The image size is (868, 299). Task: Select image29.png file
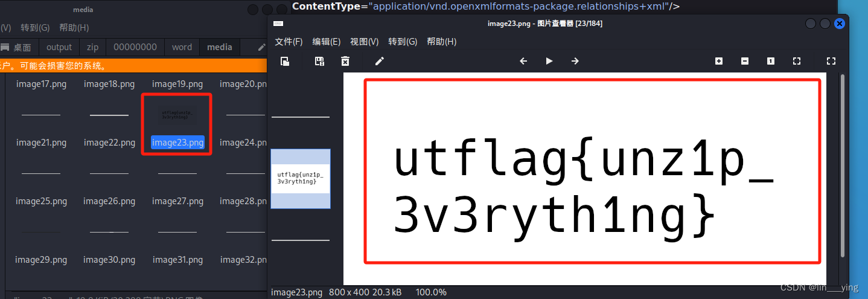pyautogui.click(x=41, y=260)
